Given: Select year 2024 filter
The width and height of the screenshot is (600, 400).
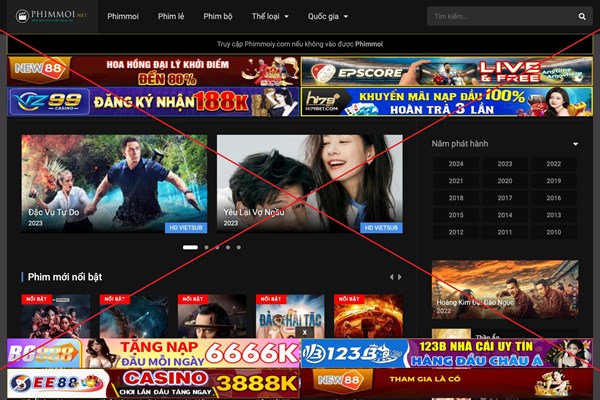Looking at the screenshot, I should 456,164.
